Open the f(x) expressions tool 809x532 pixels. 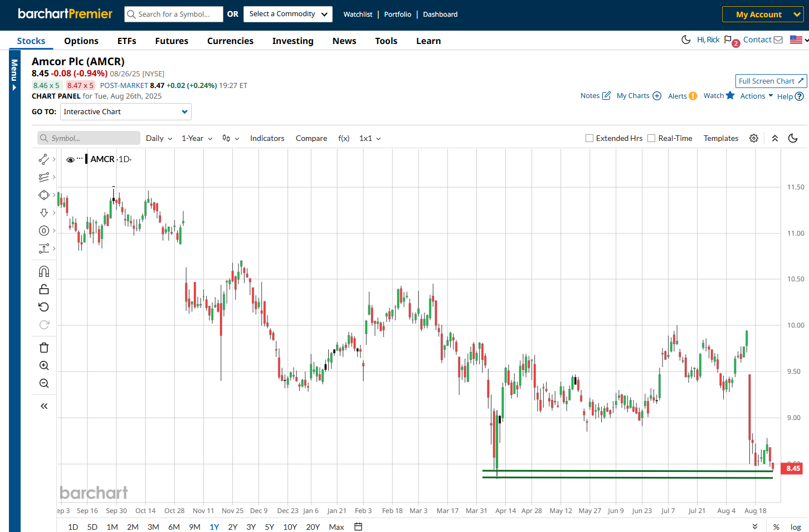[x=344, y=138]
